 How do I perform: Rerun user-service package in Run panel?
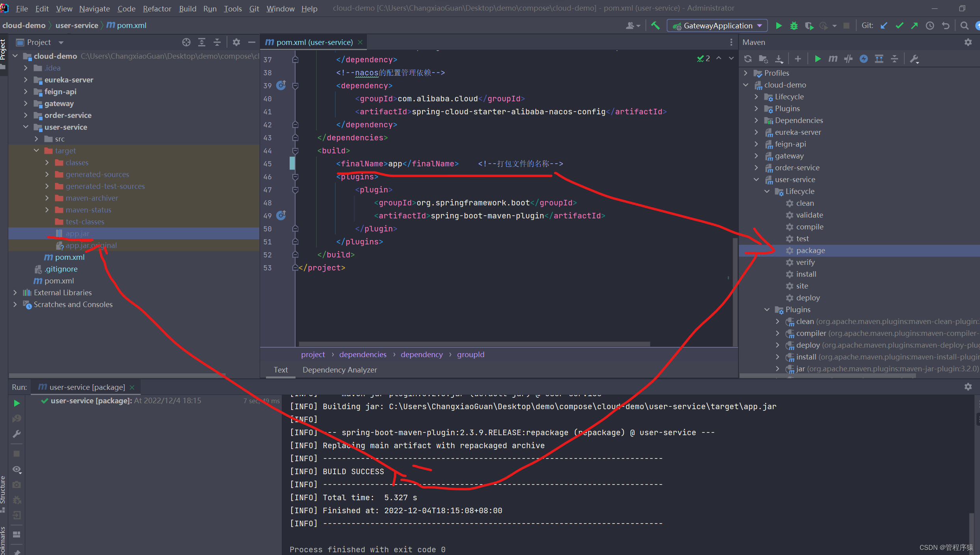17,403
